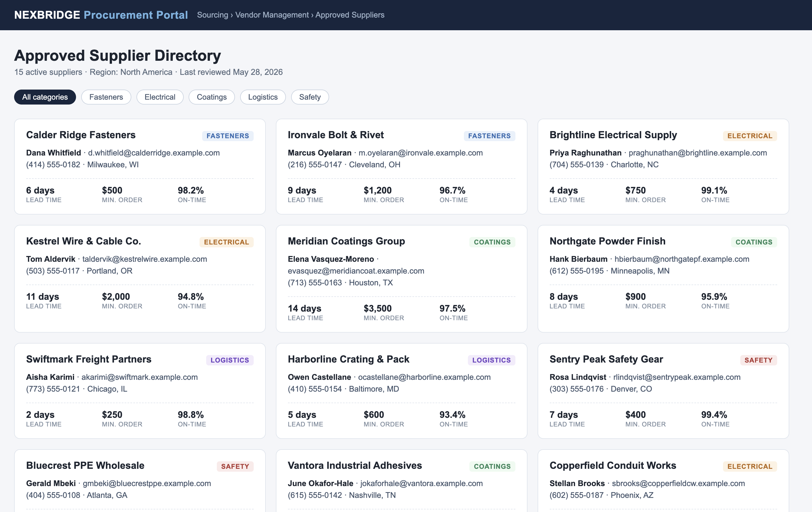
Task: Click SAFETY badge on Bluecrest card
Action: tap(235, 467)
